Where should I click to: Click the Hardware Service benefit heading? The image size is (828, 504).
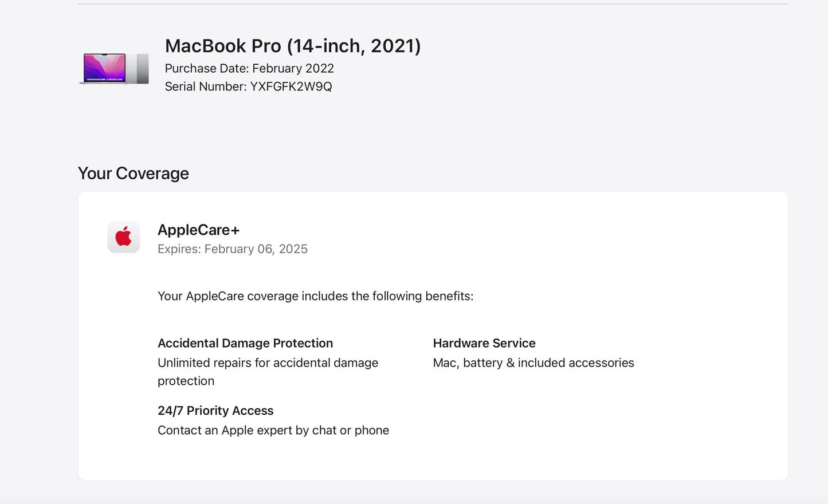pyautogui.click(x=484, y=343)
